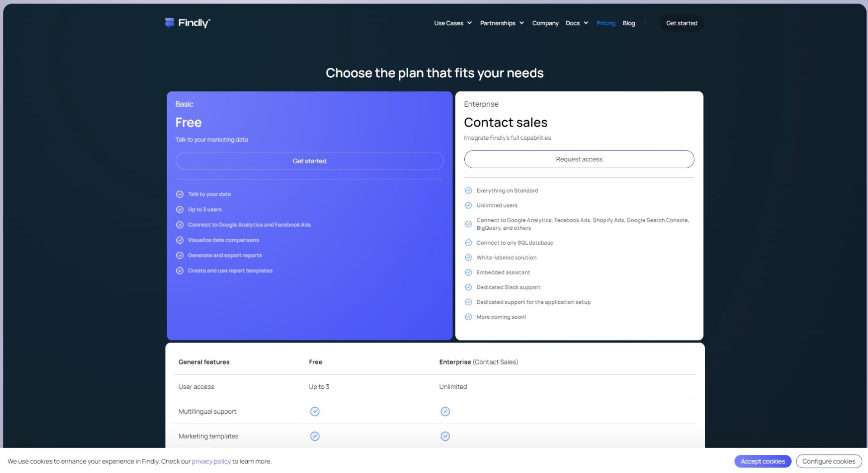Click Request access for Enterprise plan
Image resolution: width=868 pixels, height=473 pixels.
[x=579, y=159]
